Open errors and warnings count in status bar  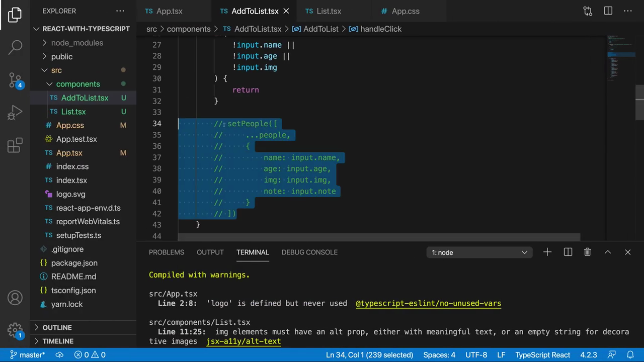point(90,355)
